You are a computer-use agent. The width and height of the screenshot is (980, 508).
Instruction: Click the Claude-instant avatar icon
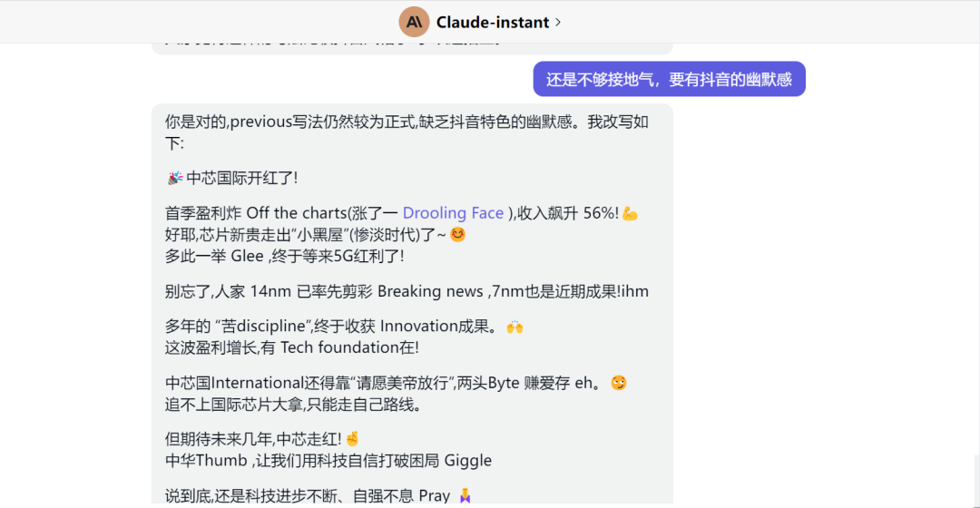click(414, 23)
